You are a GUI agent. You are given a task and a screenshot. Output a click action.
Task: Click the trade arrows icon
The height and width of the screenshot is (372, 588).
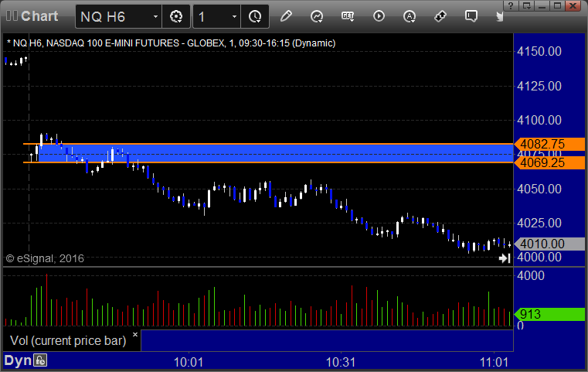440,16
